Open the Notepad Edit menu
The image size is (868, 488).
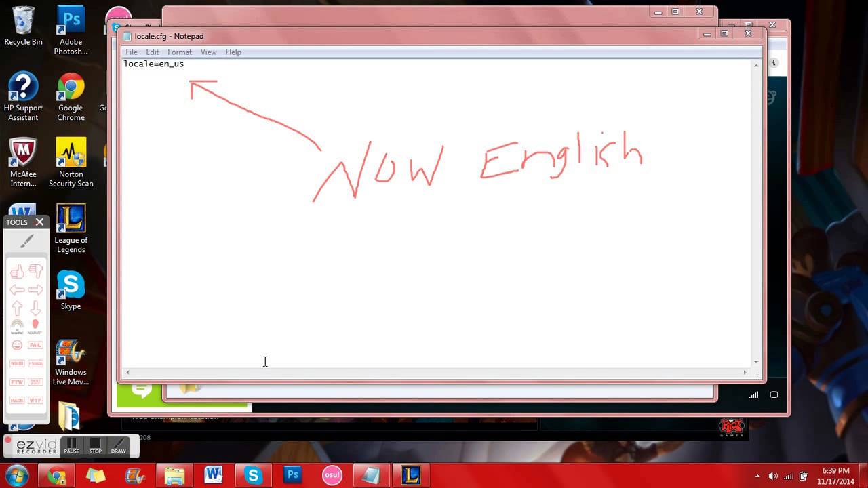click(153, 52)
